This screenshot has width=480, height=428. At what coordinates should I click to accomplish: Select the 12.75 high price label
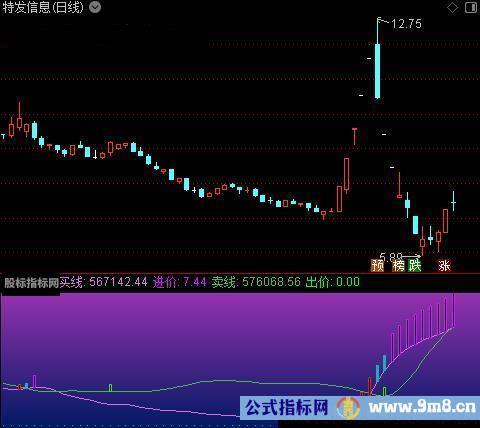[406, 24]
